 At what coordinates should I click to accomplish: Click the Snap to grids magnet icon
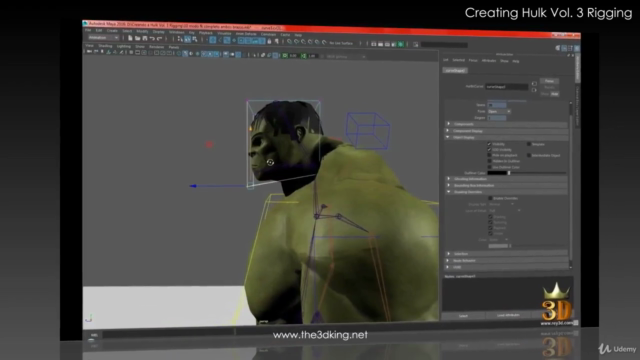[x=290, y=42]
